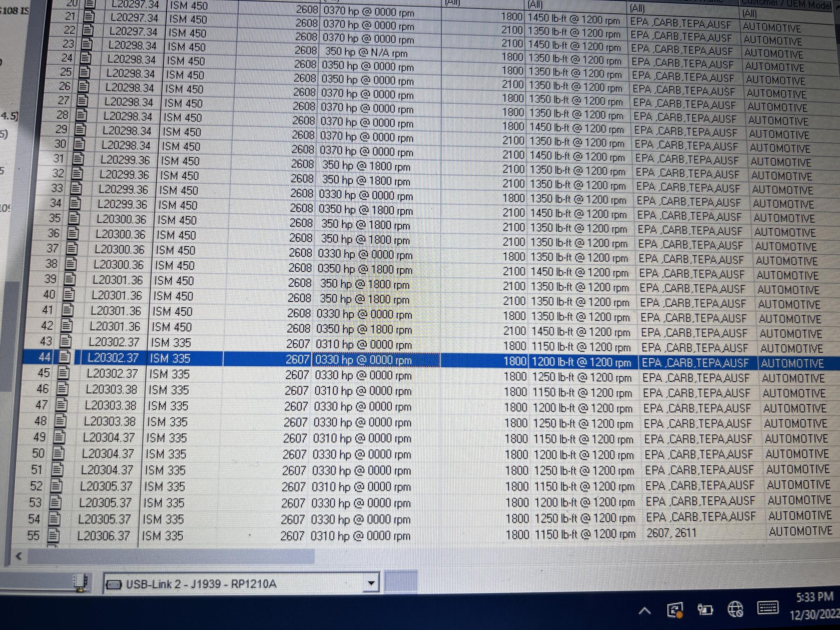
Task: Click the datalink connection icon beside USB-Link
Action: (80, 582)
